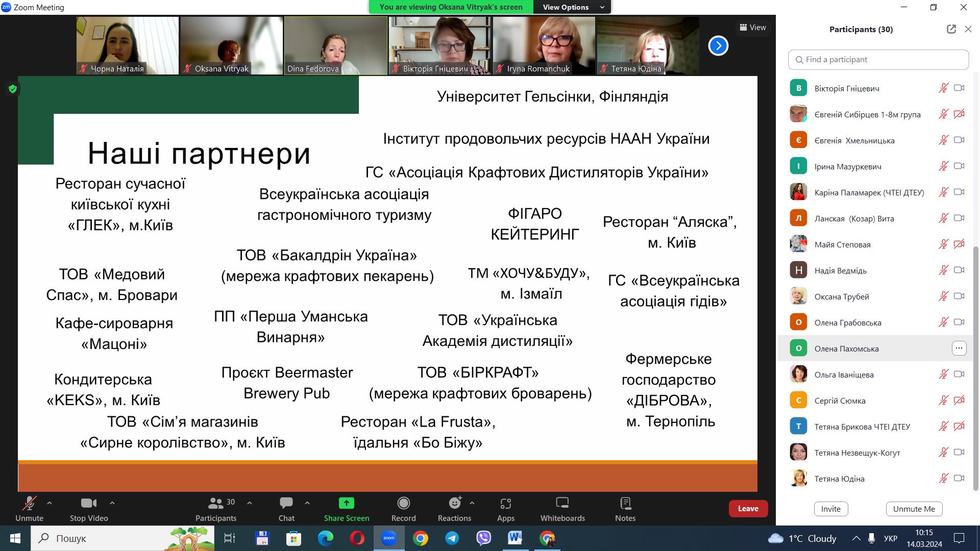Expand the audio options arrow beside Unmute
The height and width of the screenshot is (551, 980).
(50, 503)
